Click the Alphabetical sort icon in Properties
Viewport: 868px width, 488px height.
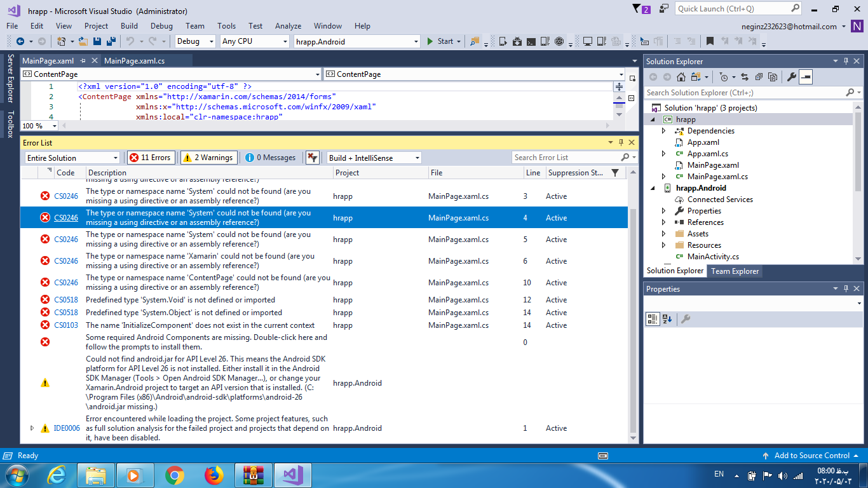click(x=667, y=319)
